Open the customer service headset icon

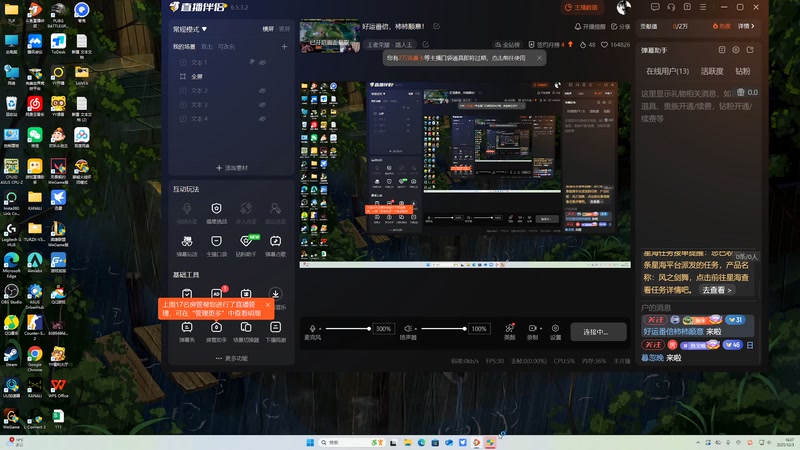point(671,7)
